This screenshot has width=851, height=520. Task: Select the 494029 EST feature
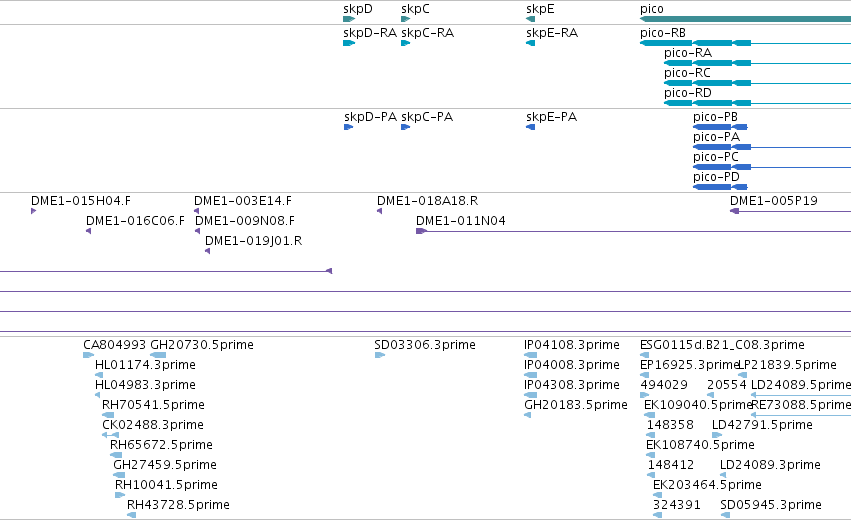pyautogui.click(x=644, y=395)
